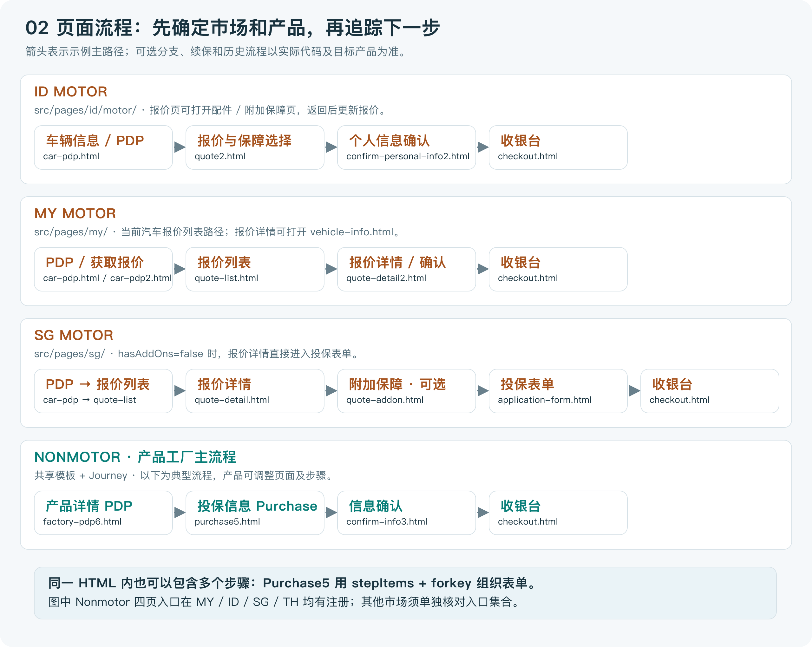The height and width of the screenshot is (647, 812).
Task: Click the 产品详情 PDP factory-pdp6 card
Action: pyautogui.click(x=103, y=513)
